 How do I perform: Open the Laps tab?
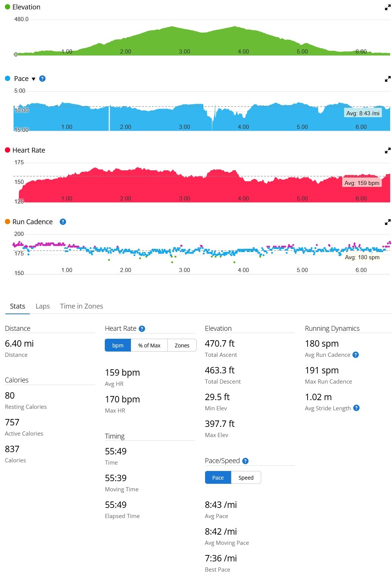pos(43,306)
